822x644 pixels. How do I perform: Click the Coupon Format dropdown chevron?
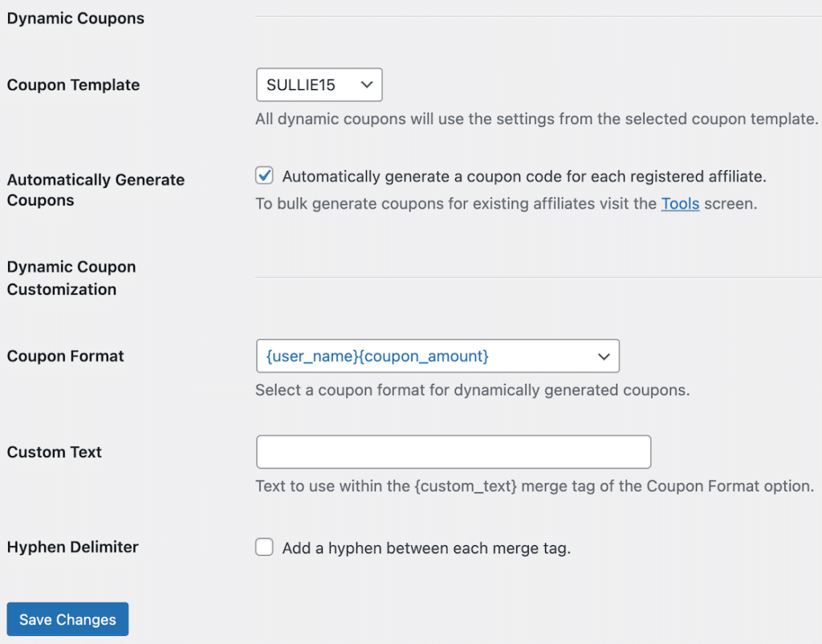(x=604, y=356)
